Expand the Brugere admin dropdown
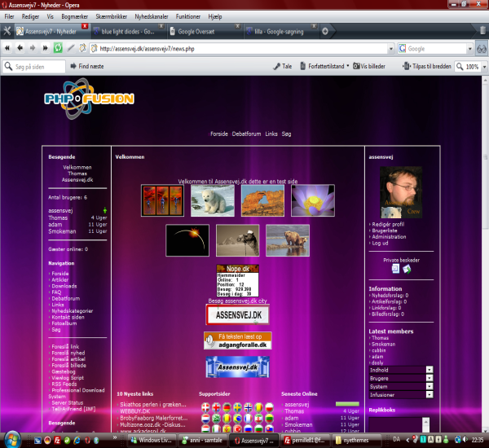The width and height of the screenshot is (489, 448). coord(430,378)
